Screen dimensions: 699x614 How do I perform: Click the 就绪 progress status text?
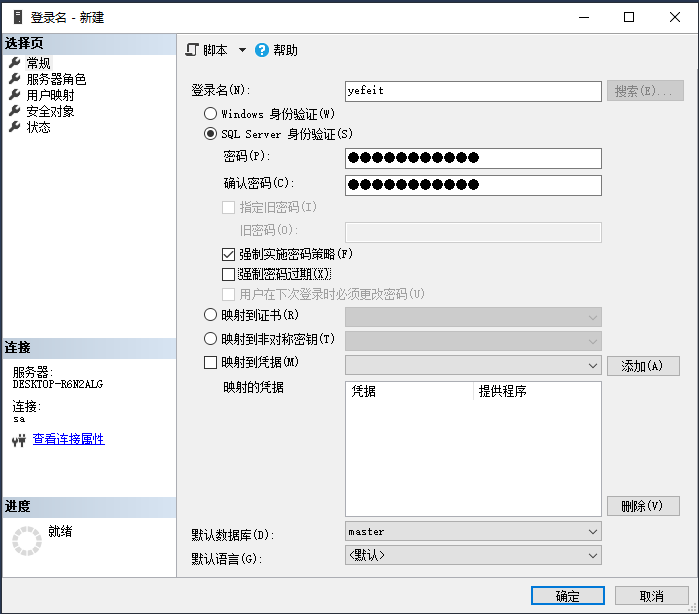point(60,531)
